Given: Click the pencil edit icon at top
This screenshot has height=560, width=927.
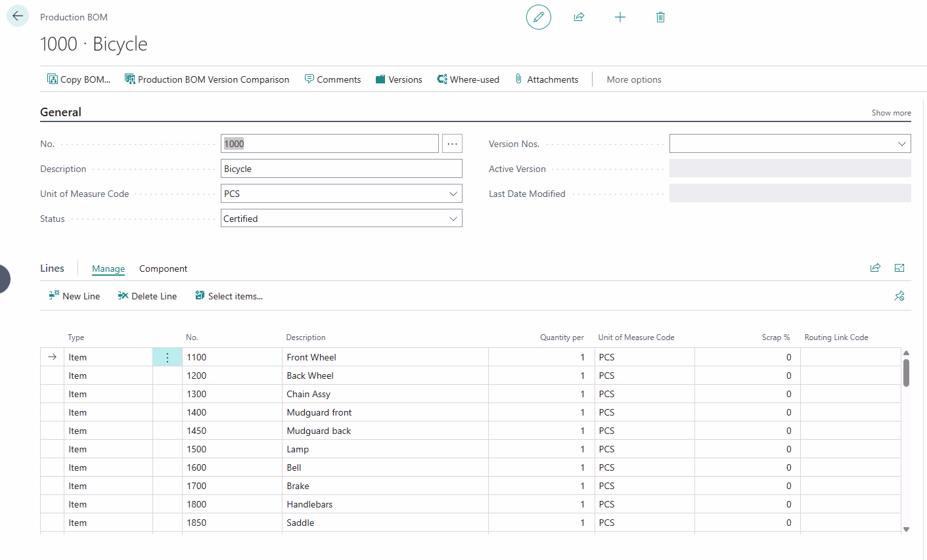Looking at the screenshot, I should point(539,17).
